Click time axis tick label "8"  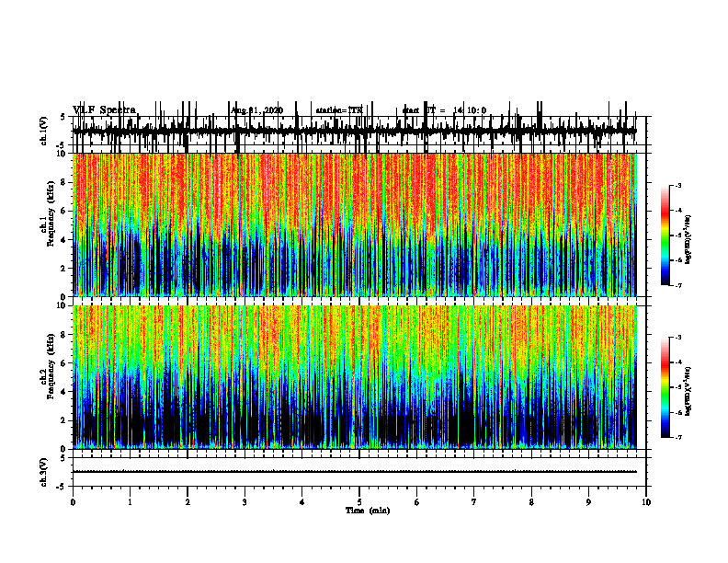[531, 502]
